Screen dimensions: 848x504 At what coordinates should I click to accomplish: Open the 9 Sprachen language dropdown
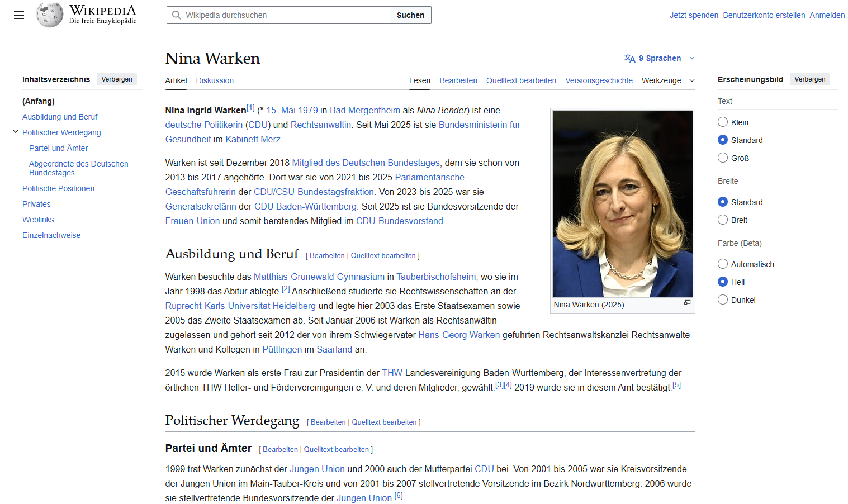click(x=660, y=58)
